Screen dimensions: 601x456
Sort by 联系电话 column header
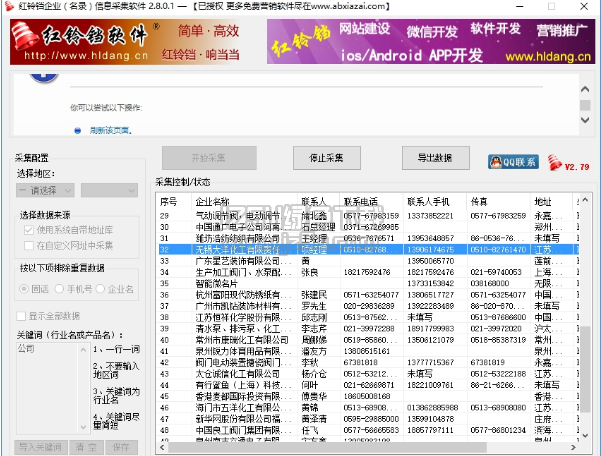coord(371,202)
